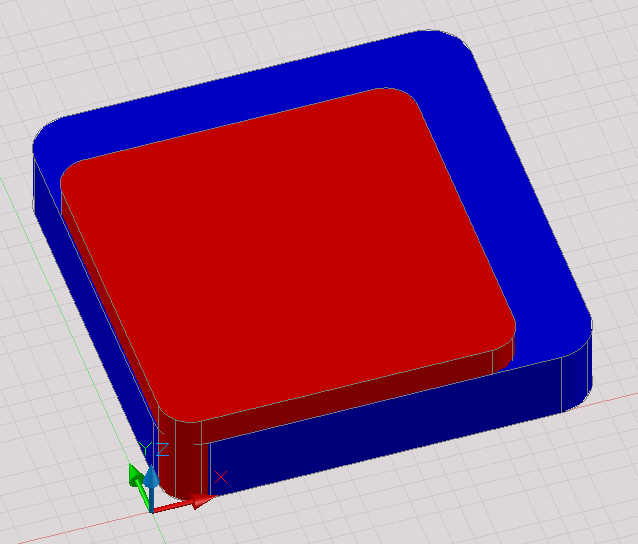Click the UCS icon green Y axis arrow

pyautogui.click(x=139, y=486)
